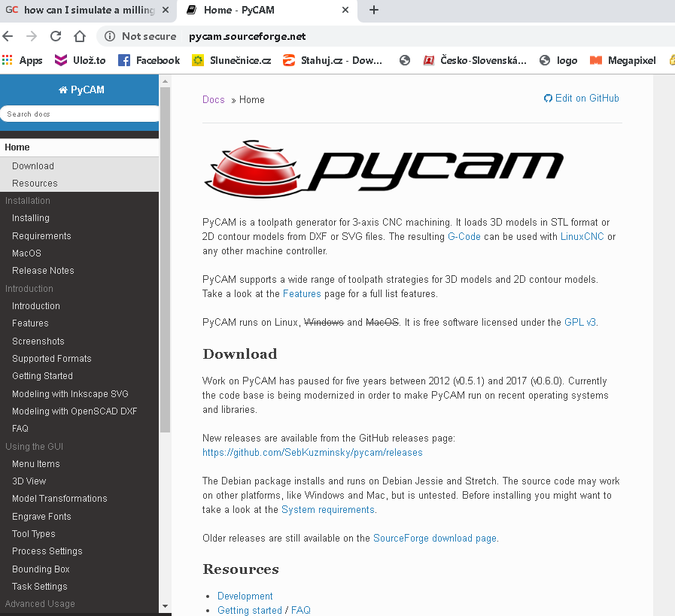Viewport: 675px width, 616px height.
Task: Open Download in the sidebar
Action: (32, 166)
